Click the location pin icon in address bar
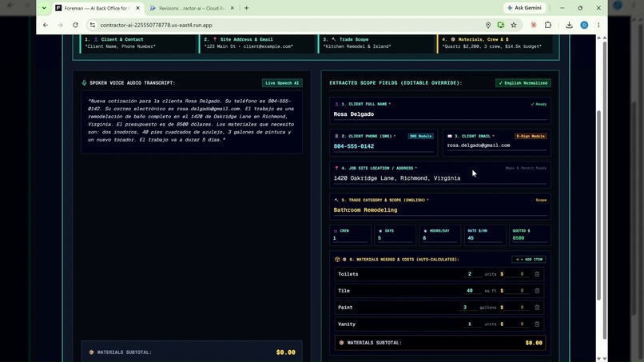This screenshot has width=644, height=362. pyautogui.click(x=488, y=25)
